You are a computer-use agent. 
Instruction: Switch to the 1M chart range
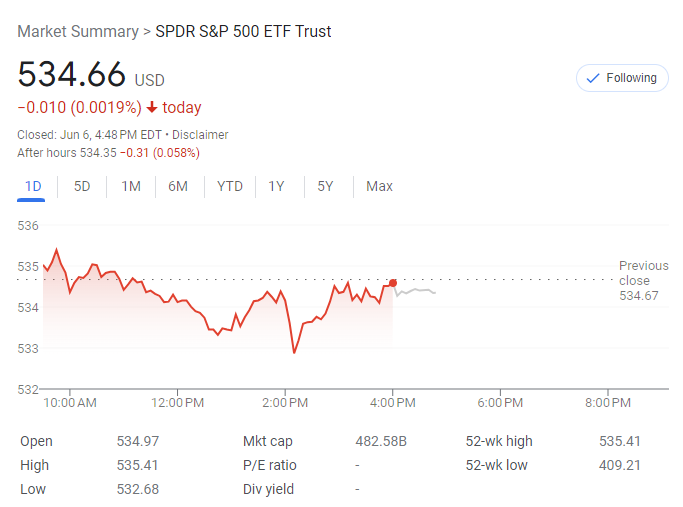coord(131,186)
